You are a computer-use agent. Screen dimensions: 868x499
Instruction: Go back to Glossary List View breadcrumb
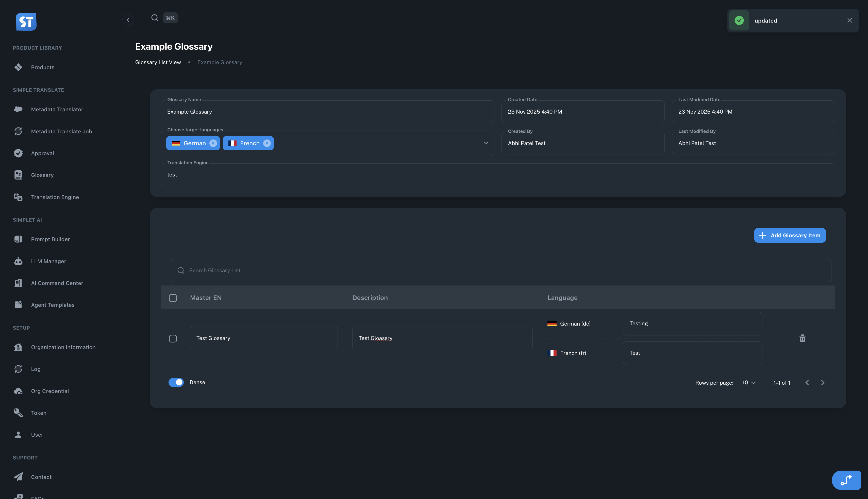coord(158,62)
